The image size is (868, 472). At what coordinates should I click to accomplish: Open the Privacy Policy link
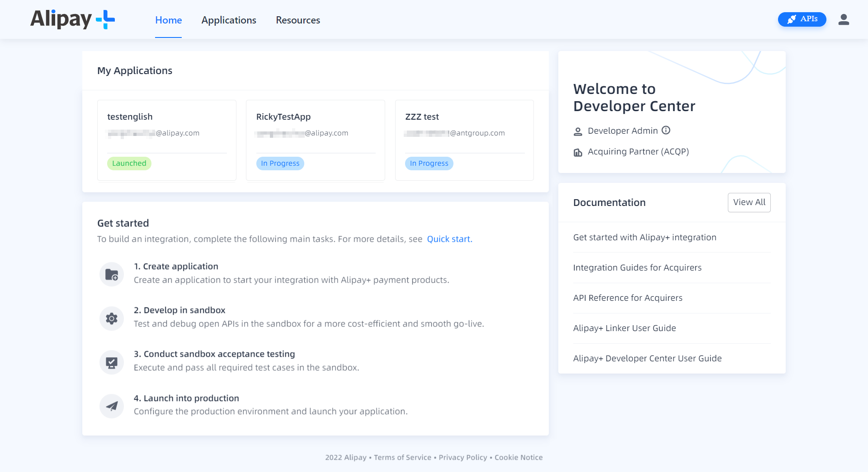(462, 457)
